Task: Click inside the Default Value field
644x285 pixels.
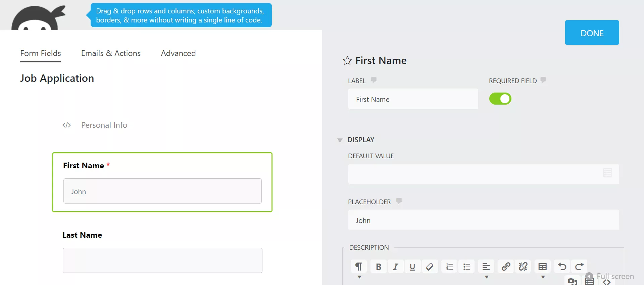Action: 470,174
